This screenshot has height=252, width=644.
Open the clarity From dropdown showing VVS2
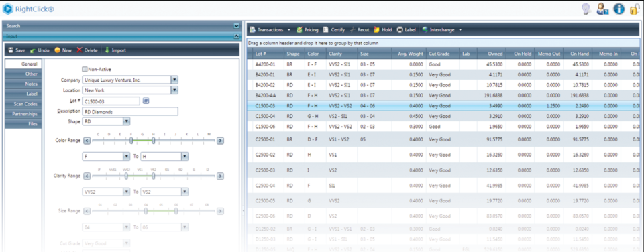click(127, 192)
